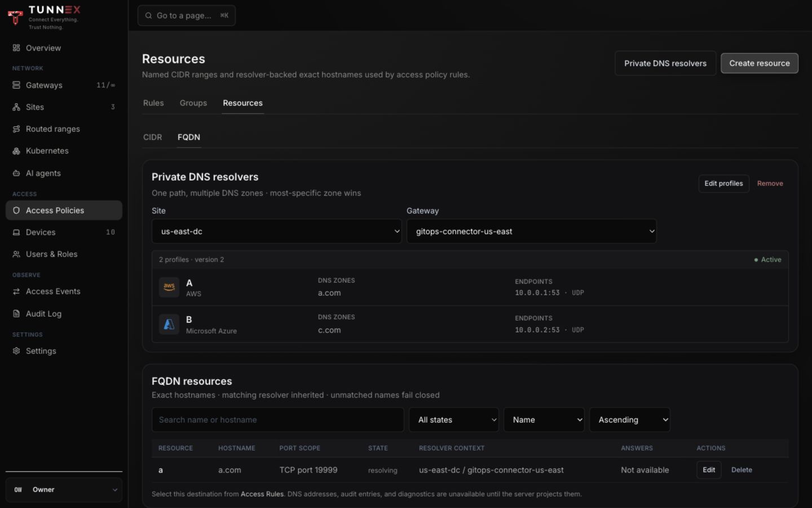This screenshot has height=508, width=812.
Task: Click the AI agents robot icon
Action: click(16, 173)
